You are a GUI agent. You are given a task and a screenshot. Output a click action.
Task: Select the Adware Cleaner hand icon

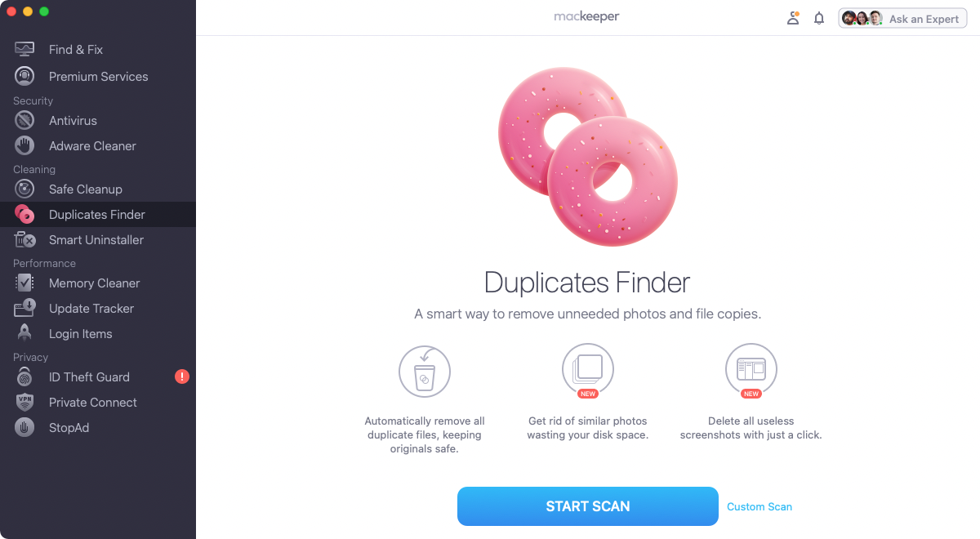24,145
